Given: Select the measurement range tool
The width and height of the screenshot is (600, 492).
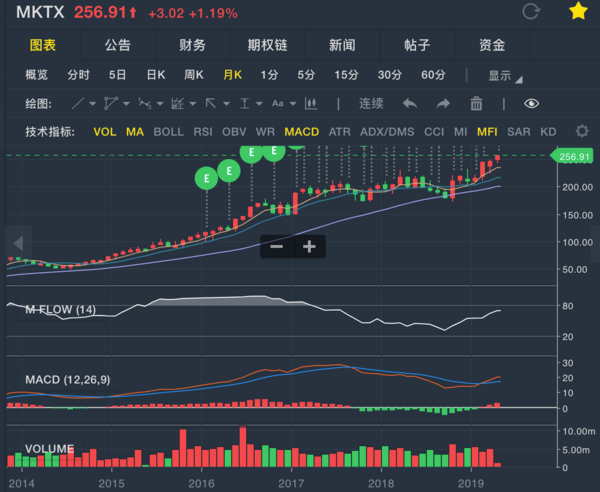Looking at the screenshot, I should [245, 103].
